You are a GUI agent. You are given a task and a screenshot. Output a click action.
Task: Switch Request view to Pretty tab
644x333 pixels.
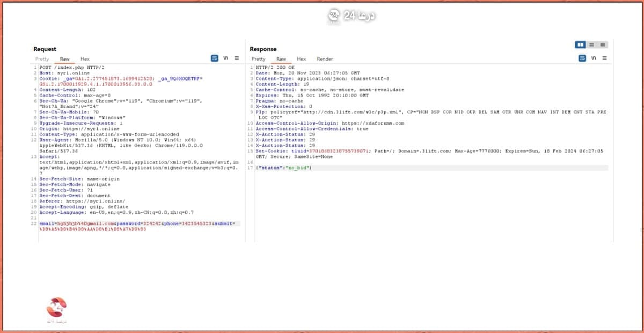42,59
